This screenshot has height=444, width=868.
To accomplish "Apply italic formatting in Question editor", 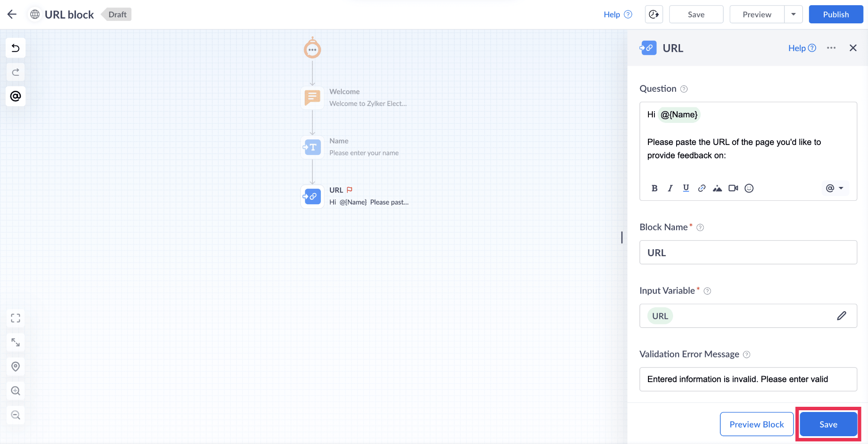I will tap(670, 188).
